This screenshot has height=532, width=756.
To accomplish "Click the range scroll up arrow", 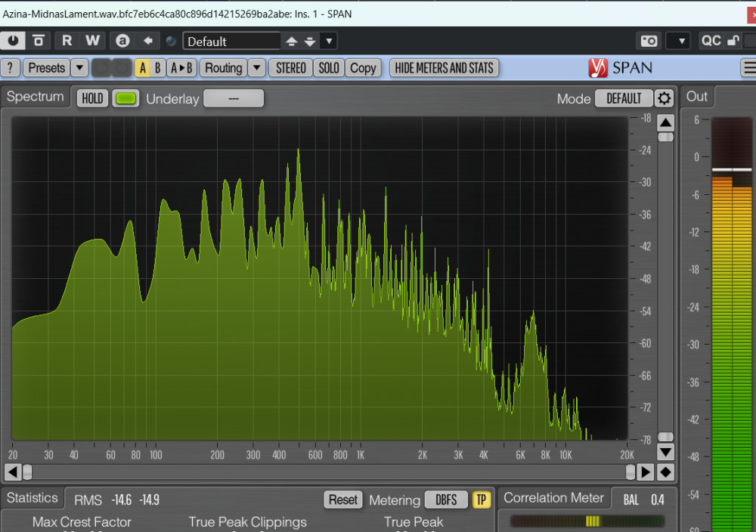I will (x=665, y=122).
